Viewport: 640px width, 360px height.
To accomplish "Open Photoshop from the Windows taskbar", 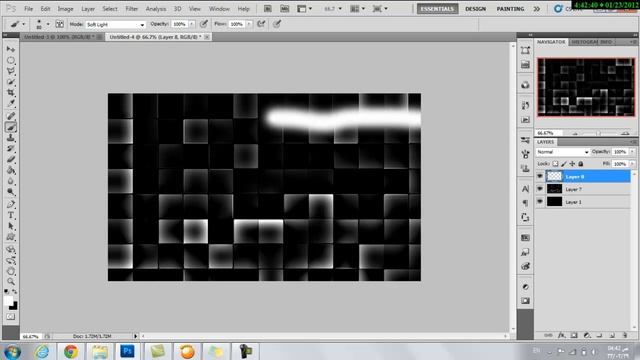I will 127,351.
